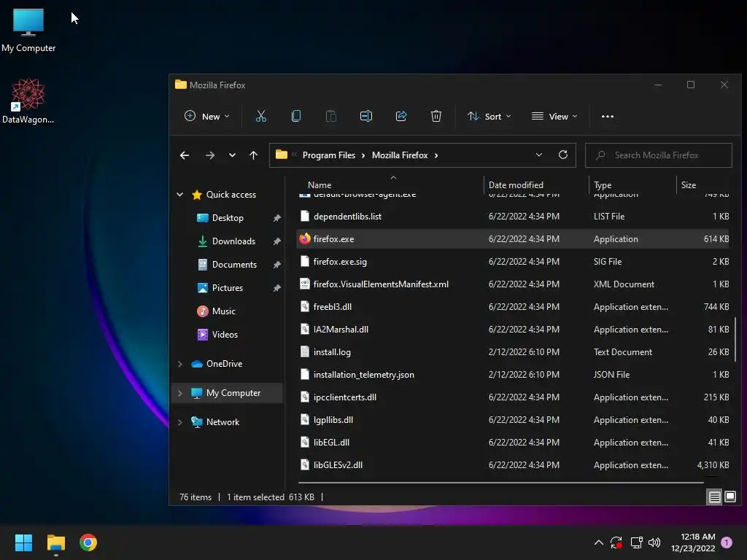Open the Windows Start menu

coord(23,542)
